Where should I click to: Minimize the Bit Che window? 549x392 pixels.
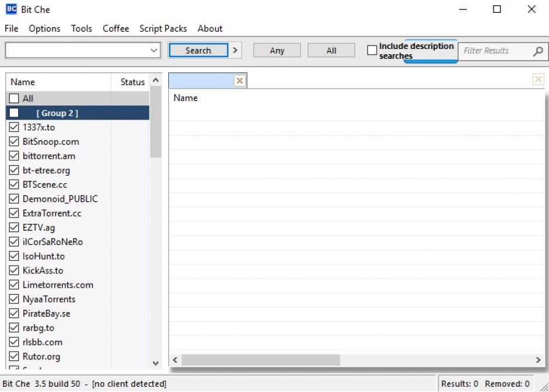(x=463, y=9)
